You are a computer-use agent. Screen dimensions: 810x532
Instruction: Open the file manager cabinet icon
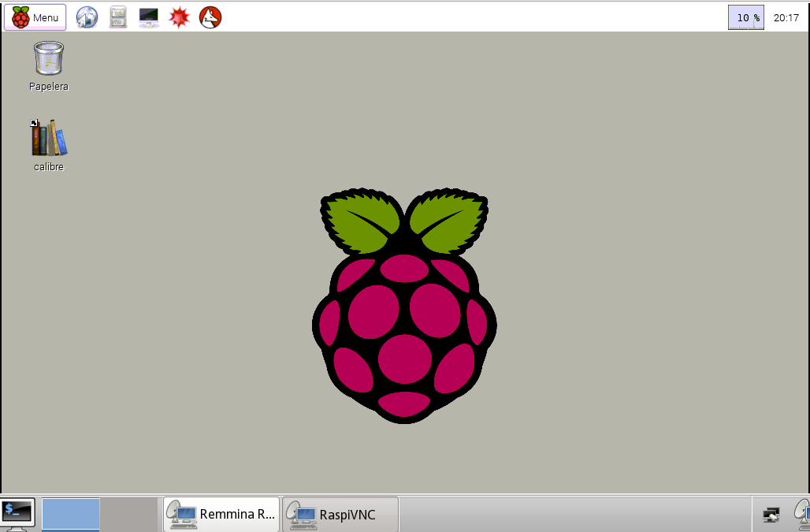pyautogui.click(x=118, y=17)
